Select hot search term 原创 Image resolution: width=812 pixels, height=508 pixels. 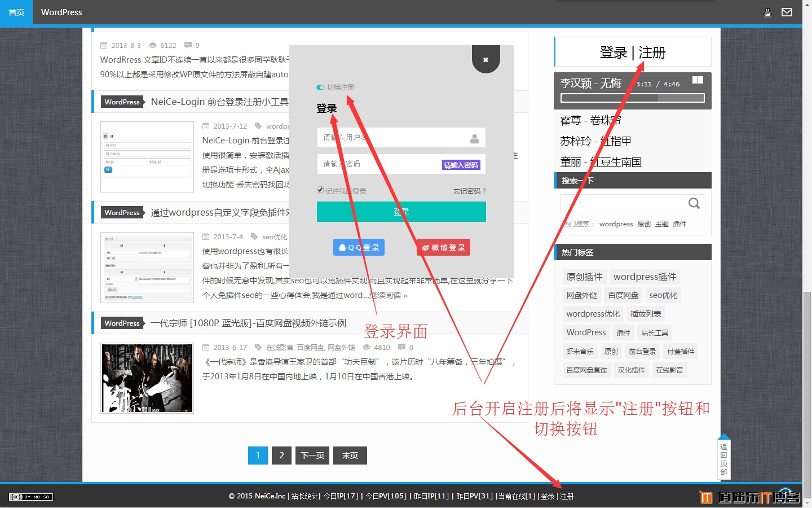643,224
